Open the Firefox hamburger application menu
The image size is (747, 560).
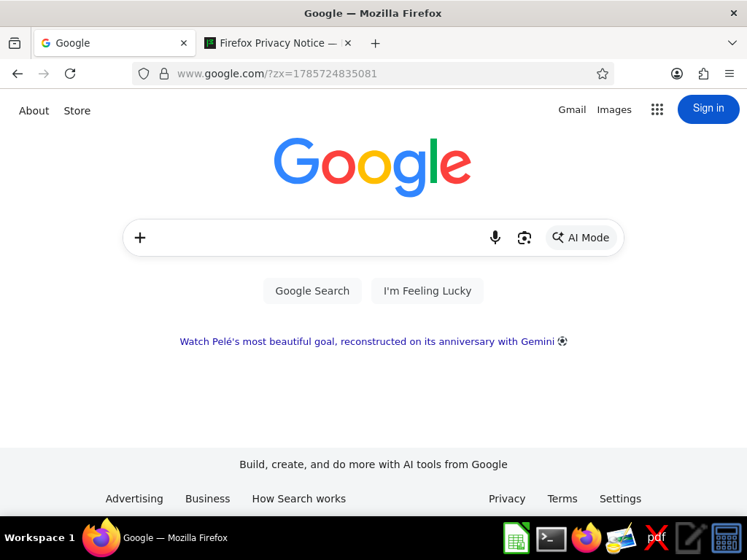tap(729, 74)
